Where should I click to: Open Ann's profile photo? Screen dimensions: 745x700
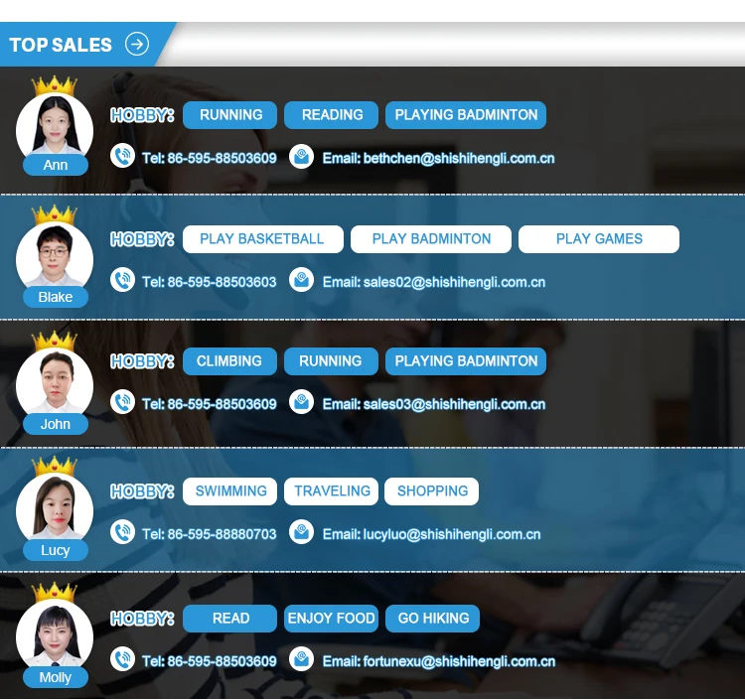click(55, 124)
